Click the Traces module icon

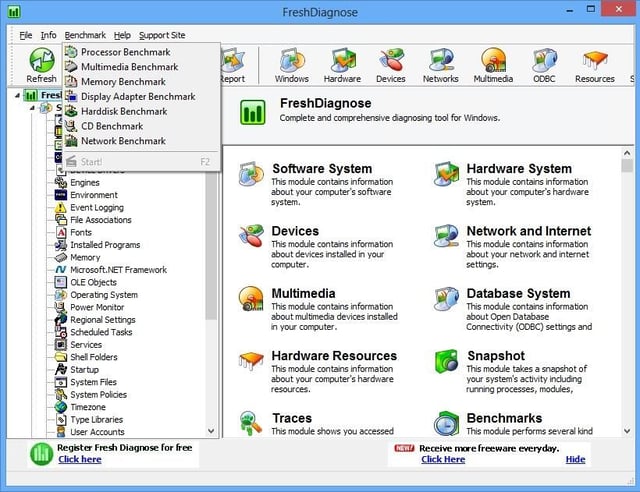tap(251, 423)
